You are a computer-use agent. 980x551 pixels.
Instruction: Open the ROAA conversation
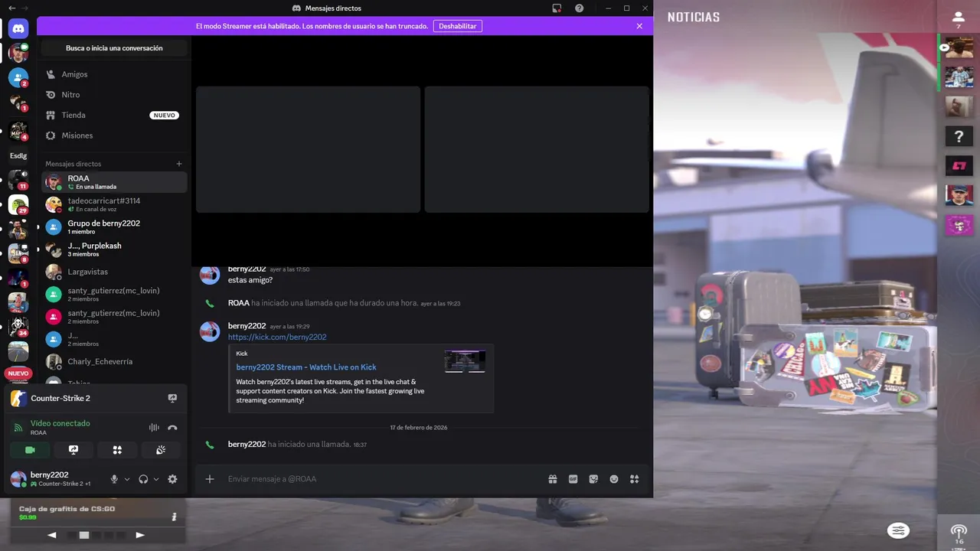(x=114, y=182)
